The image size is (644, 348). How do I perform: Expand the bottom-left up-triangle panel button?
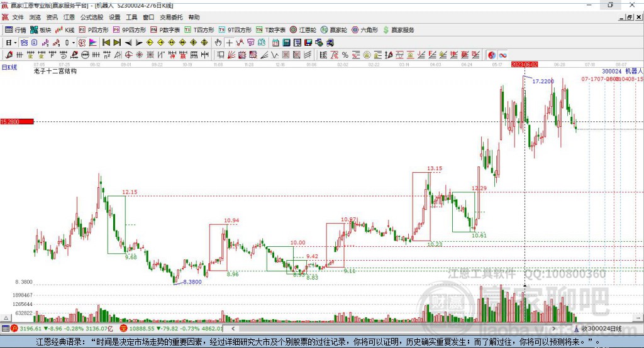point(6,318)
